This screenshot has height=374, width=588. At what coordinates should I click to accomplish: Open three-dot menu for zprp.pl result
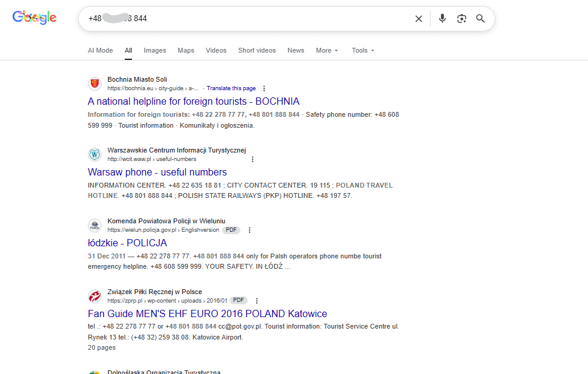[257, 301]
